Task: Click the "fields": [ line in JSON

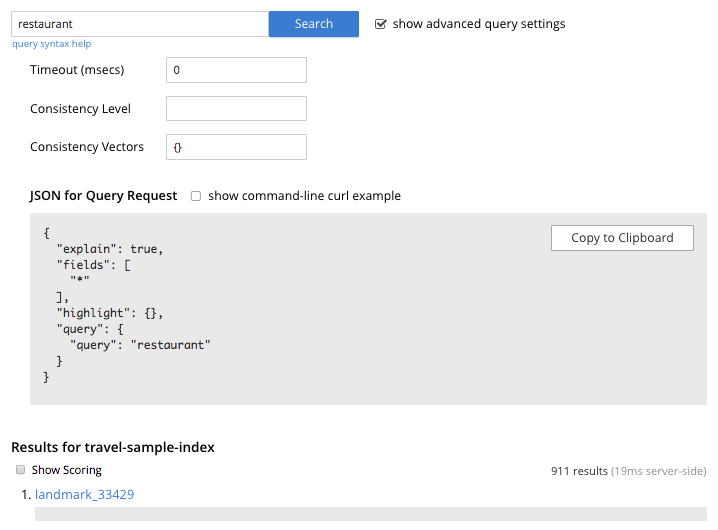Action: click(94, 265)
